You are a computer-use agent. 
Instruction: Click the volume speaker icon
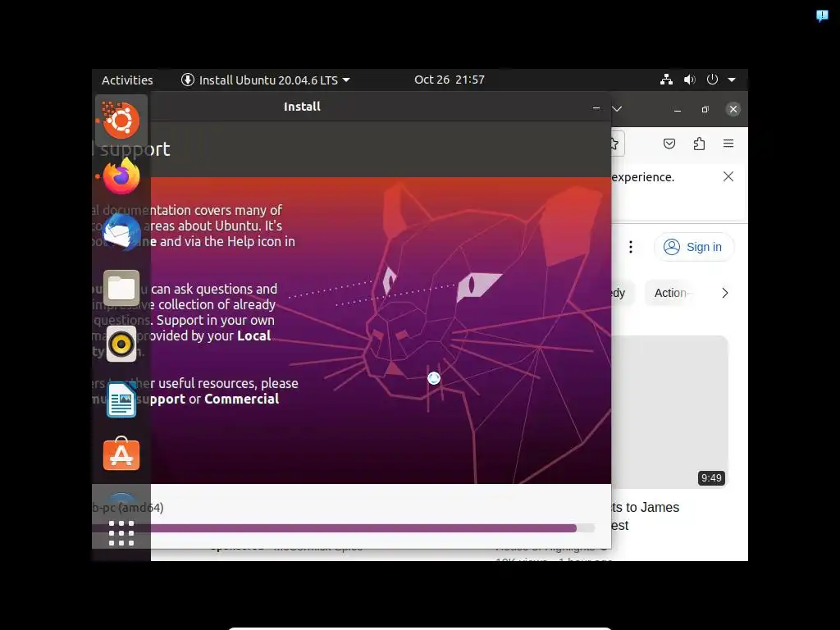pyautogui.click(x=689, y=80)
